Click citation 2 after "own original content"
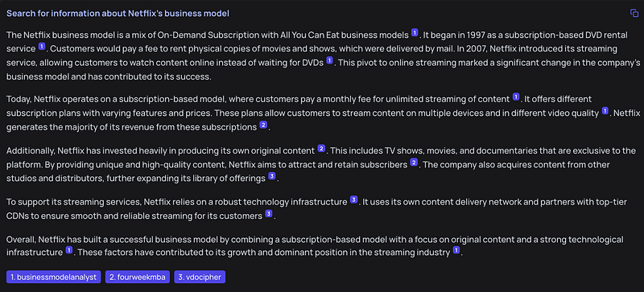 (321, 148)
